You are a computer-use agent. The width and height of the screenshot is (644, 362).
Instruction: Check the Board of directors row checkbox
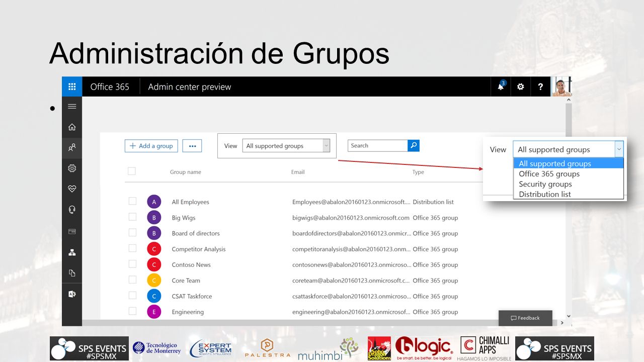coord(132,232)
